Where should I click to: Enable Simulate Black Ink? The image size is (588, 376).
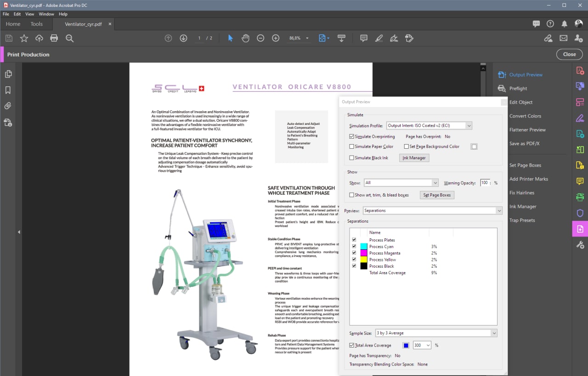352,158
